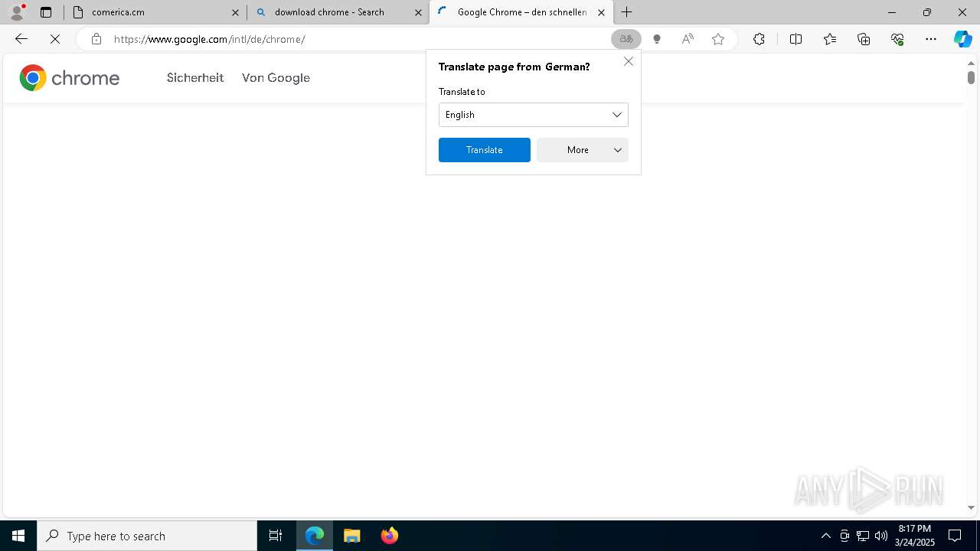Click the scrollbar up arrow
Viewport: 980px width, 551px height.
click(x=971, y=63)
